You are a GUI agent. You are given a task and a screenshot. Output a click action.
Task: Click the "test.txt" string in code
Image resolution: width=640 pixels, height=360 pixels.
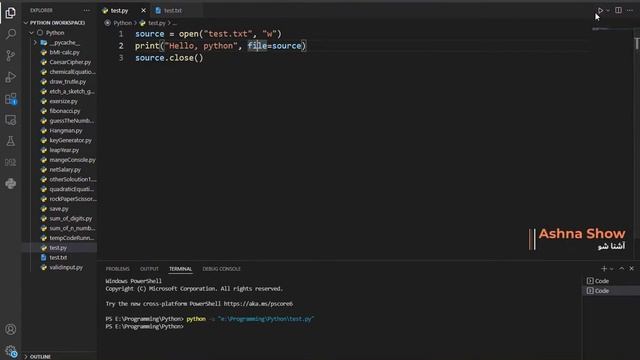coord(228,34)
